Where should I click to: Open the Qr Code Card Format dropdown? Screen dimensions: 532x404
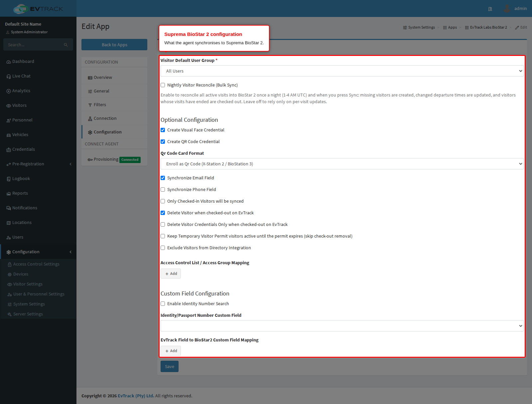coord(342,164)
